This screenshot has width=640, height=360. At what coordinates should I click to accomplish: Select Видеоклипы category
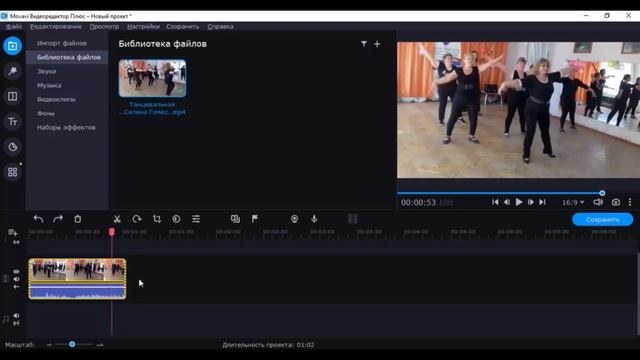pyautogui.click(x=56, y=100)
